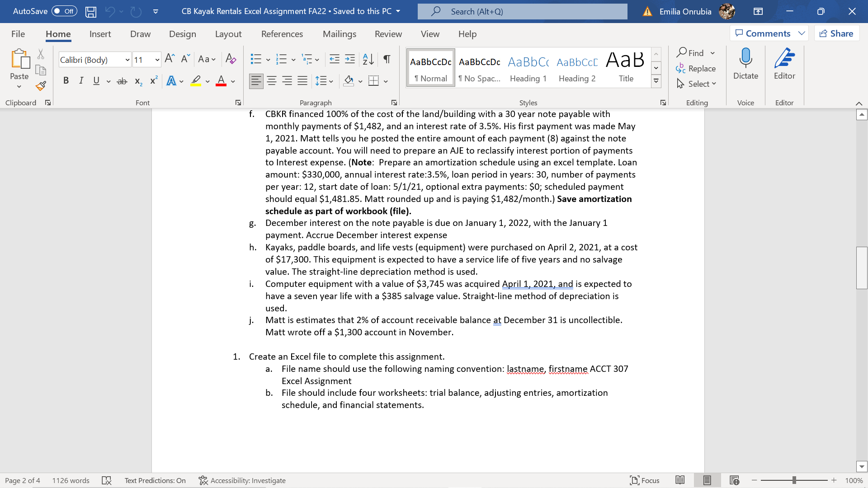Justify paragraph text
The width and height of the screenshot is (868, 488).
(x=302, y=81)
